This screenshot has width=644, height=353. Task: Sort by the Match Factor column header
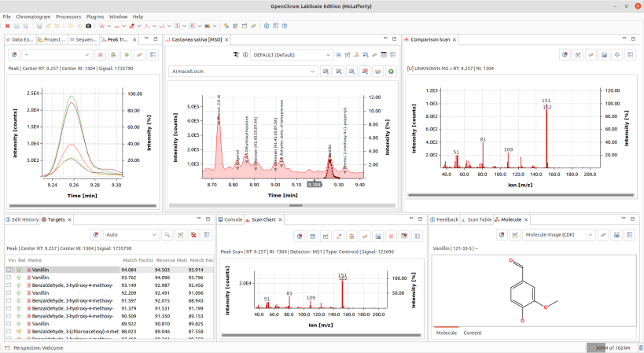coord(138,260)
